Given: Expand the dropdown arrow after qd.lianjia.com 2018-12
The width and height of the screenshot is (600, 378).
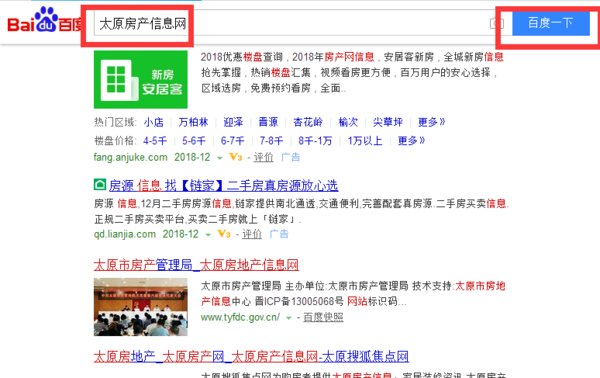Looking at the screenshot, I should (208, 235).
